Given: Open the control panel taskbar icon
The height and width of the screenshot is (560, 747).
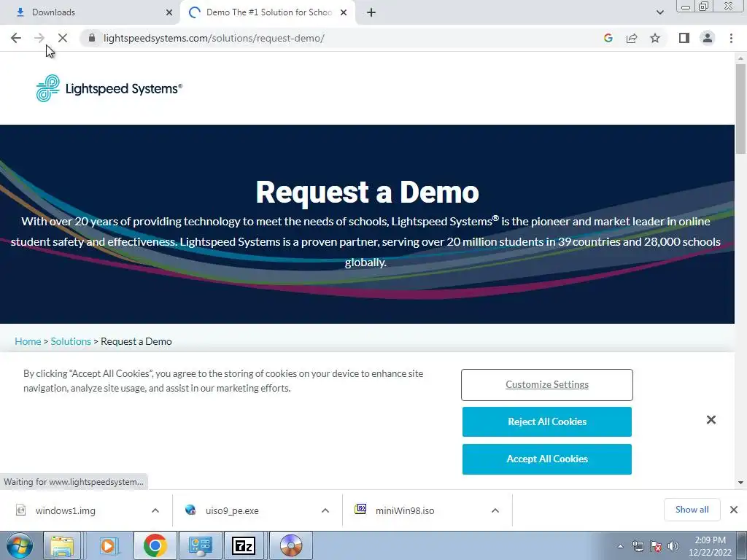Looking at the screenshot, I should point(200,545).
